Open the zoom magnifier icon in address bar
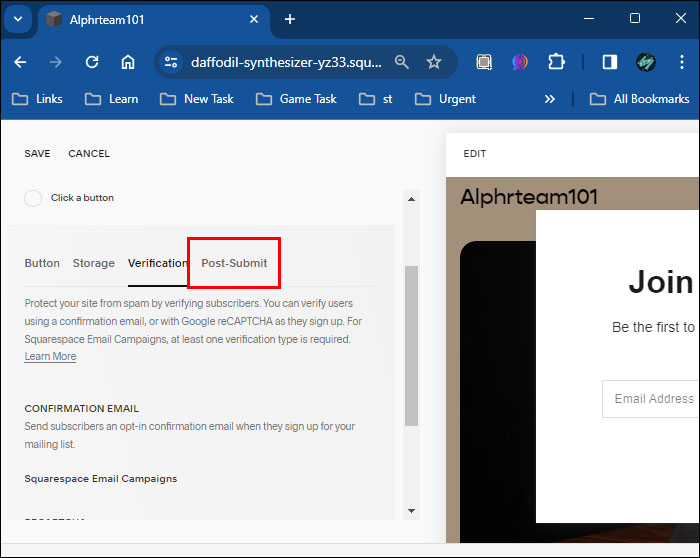Screen dimensions: 700x558 [402, 62]
